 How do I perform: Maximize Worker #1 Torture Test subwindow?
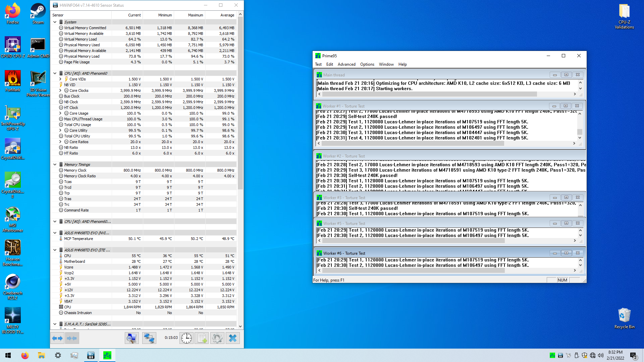click(x=566, y=106)
